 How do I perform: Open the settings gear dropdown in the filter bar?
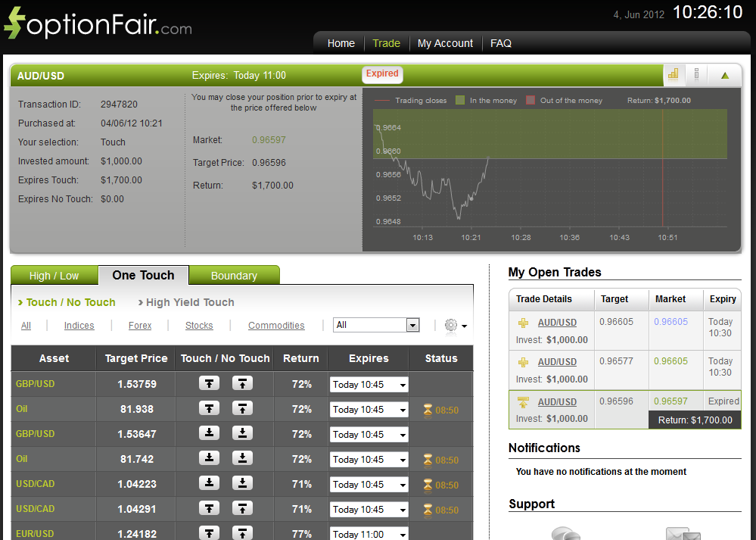click(x=455, y=326)
